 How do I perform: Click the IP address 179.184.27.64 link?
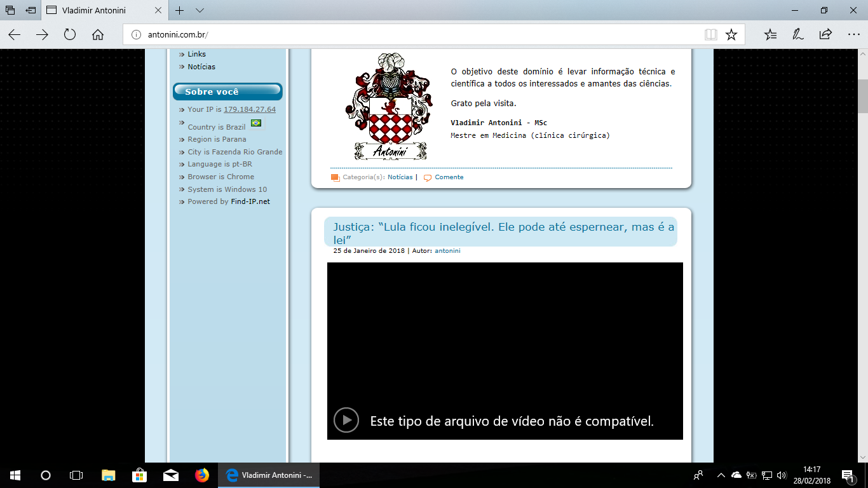click(250, 109)
